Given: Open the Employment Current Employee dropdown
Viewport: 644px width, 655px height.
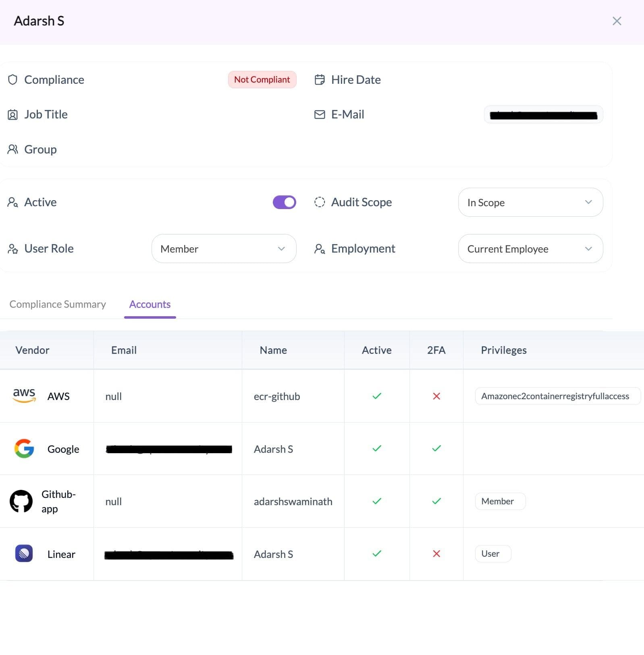Looking at the screenshot, I should [530, 249].
